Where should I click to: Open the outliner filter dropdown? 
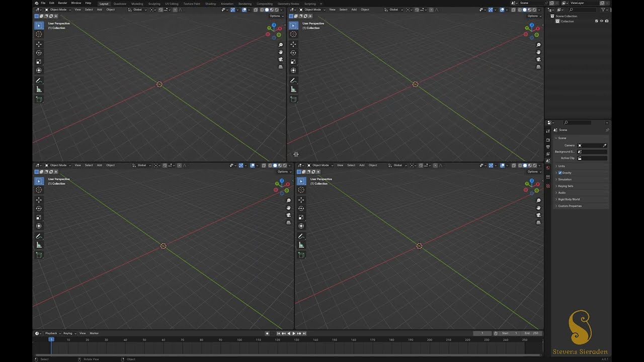click(x=604, y=10)
